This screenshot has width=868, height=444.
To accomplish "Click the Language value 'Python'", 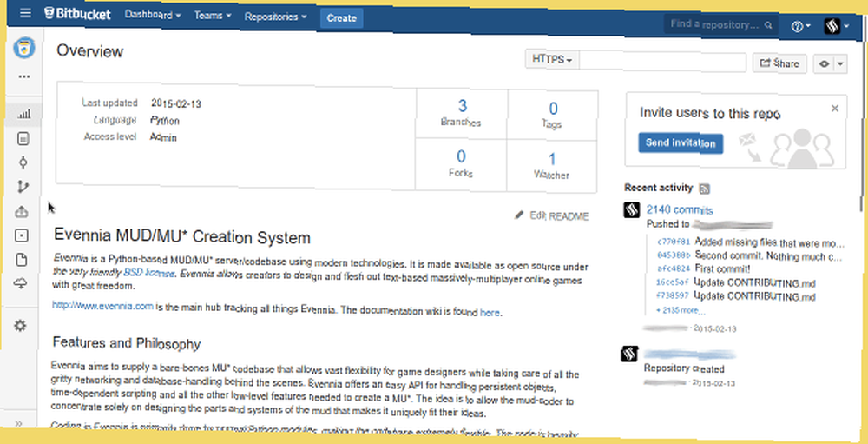I will (164, 120).
